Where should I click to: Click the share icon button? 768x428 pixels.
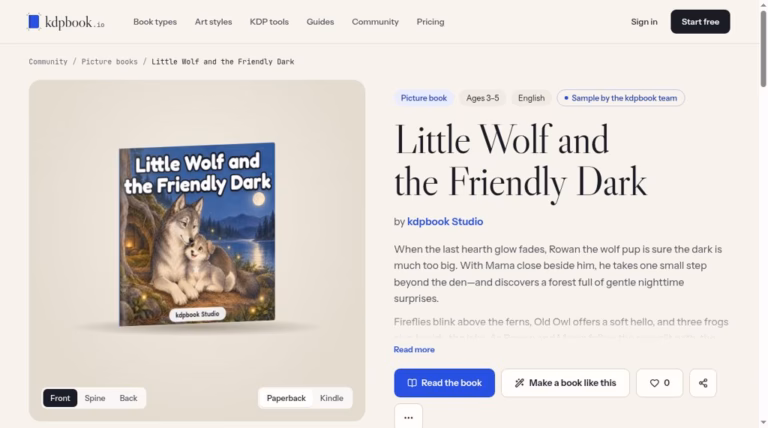click(703, 383)
